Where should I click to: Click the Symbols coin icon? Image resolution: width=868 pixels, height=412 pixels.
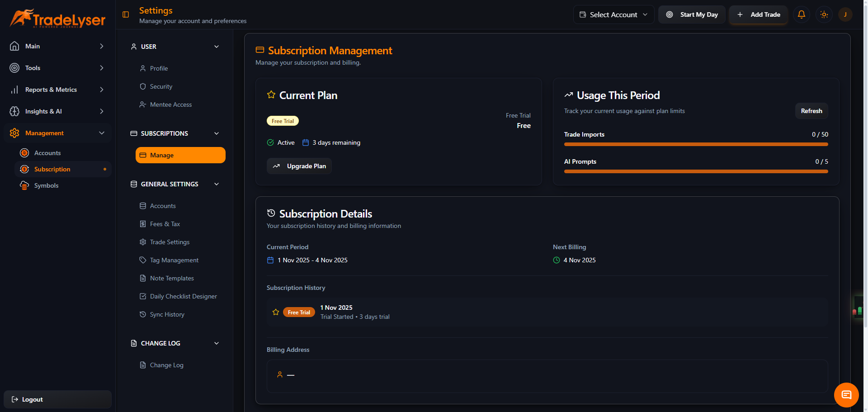24,185
